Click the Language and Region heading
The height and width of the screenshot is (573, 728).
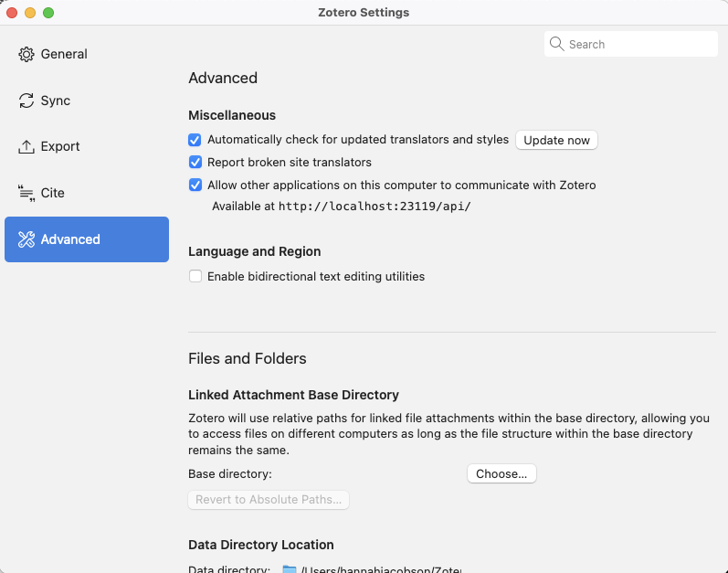(x=255, y=251)
